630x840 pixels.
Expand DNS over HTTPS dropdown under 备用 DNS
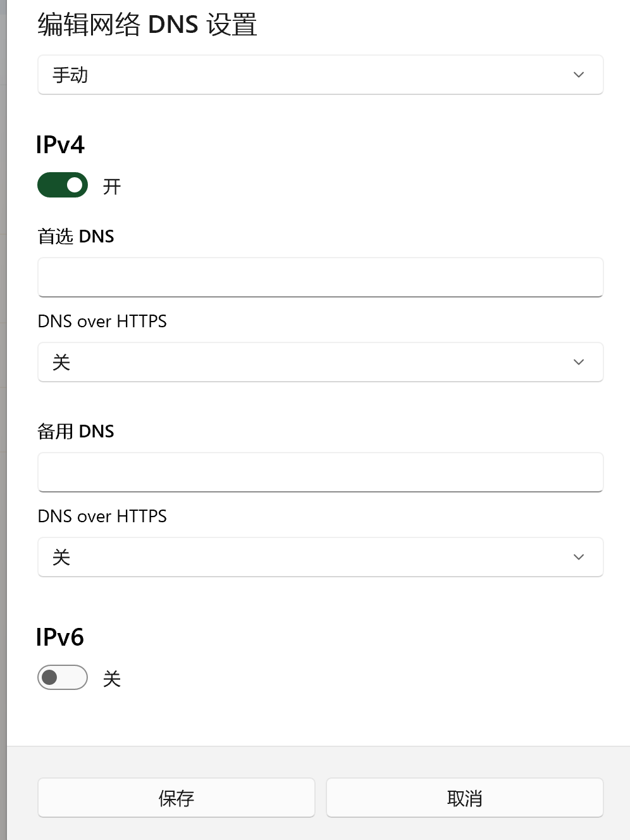coord(320,557)
